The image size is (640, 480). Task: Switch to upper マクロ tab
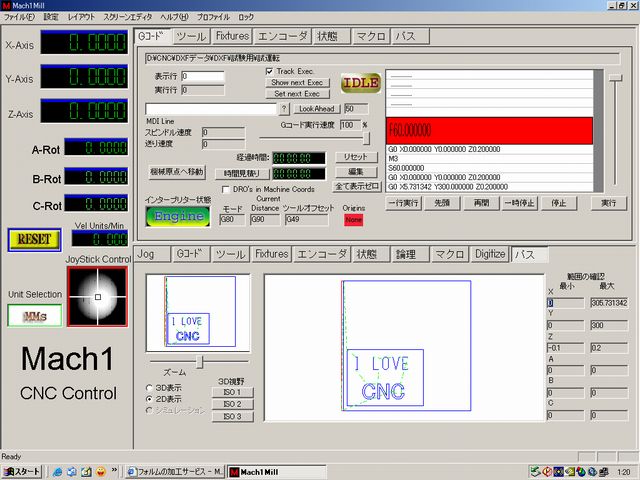pyautogui.click(x=371, y=36)
